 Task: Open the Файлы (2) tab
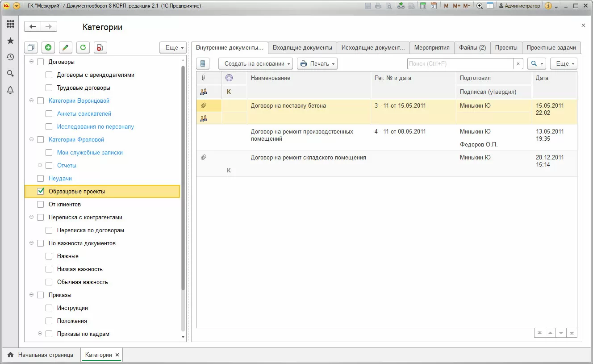(x=472, y=48)
